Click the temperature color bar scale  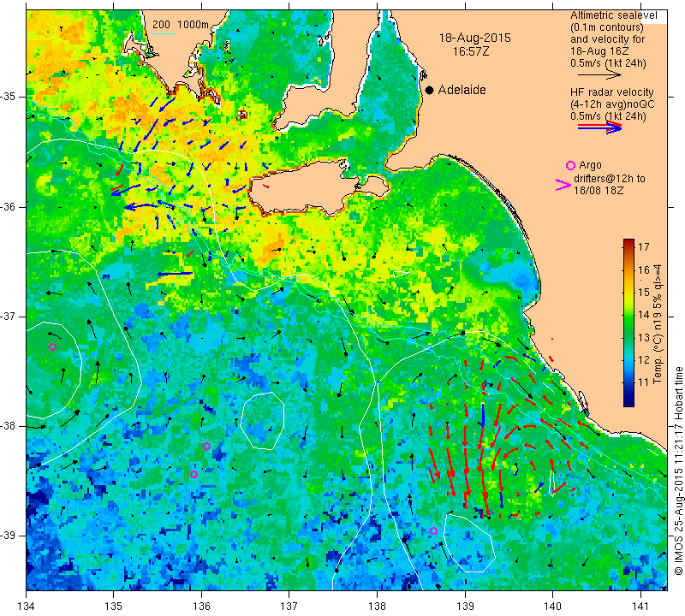pos(628,323)
